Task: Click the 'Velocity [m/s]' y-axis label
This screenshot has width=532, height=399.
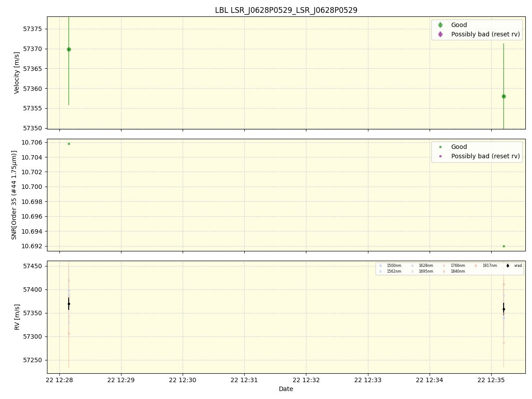Action: click(x=17, y=73)
